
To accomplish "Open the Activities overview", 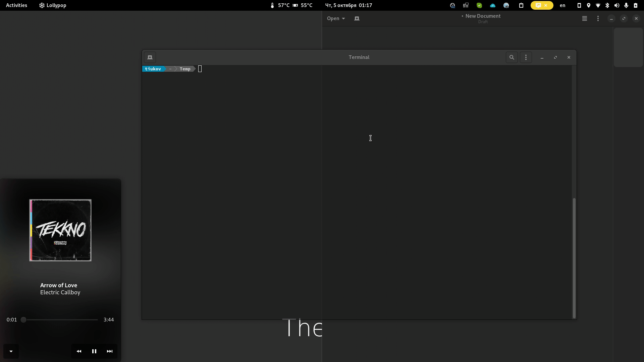I will (x=16, y=5).
